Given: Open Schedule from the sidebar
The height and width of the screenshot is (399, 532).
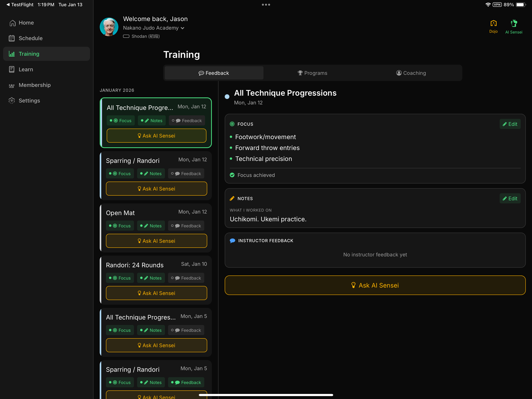Looking at the screenshot, I should pyautogui.click(x=46, y=38).
